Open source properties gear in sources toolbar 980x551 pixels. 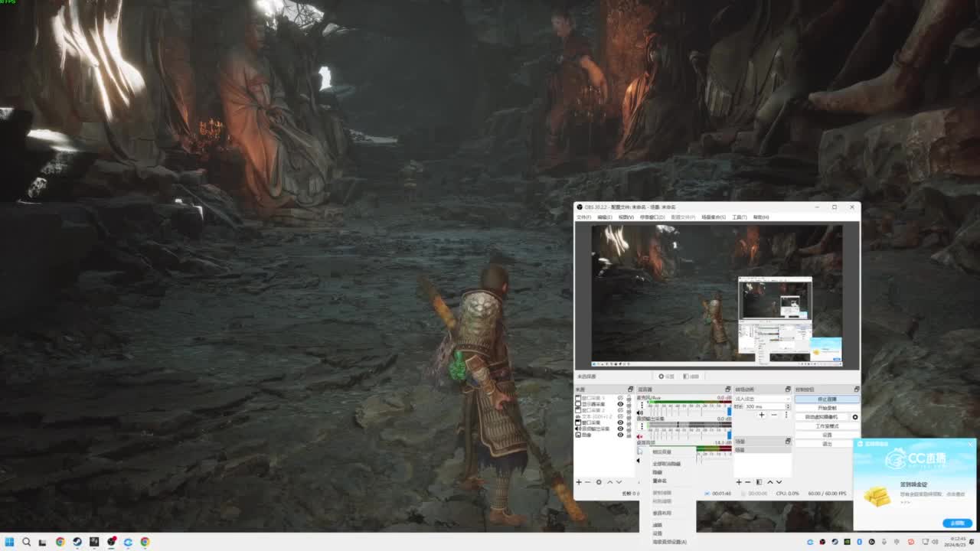point(599,482)
